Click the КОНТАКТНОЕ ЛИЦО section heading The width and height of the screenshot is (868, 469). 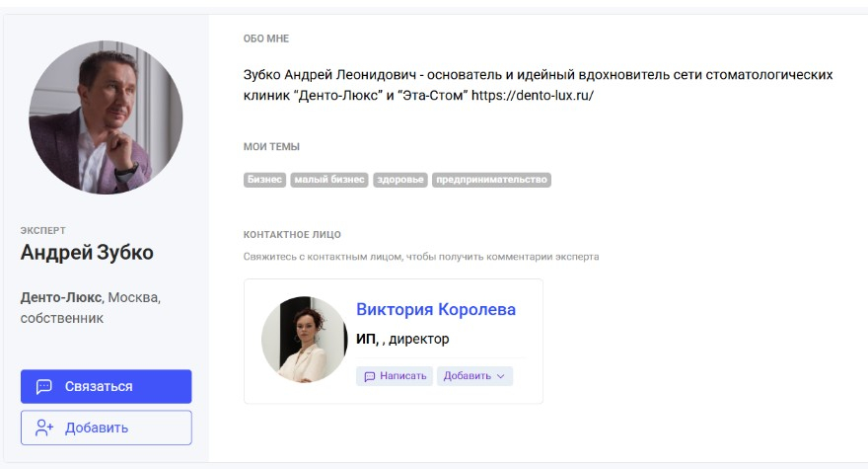coord(292,235)
